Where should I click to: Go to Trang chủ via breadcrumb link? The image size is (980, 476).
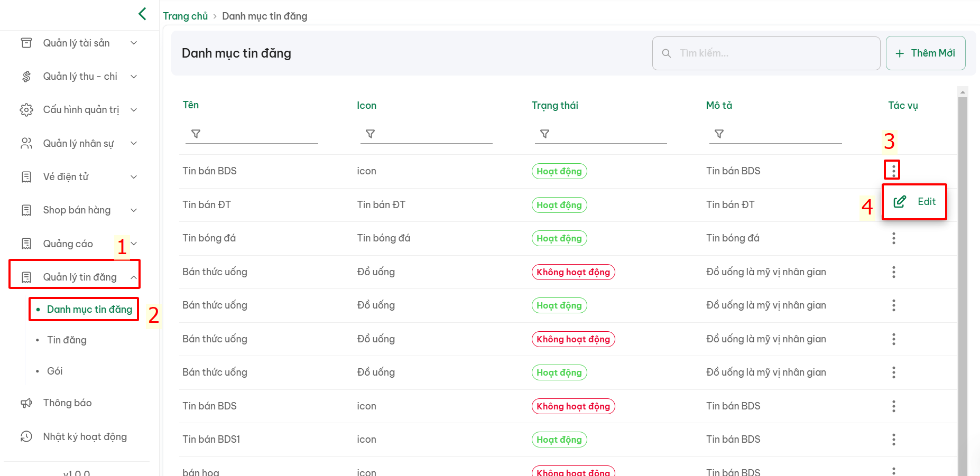click(185, 16)
